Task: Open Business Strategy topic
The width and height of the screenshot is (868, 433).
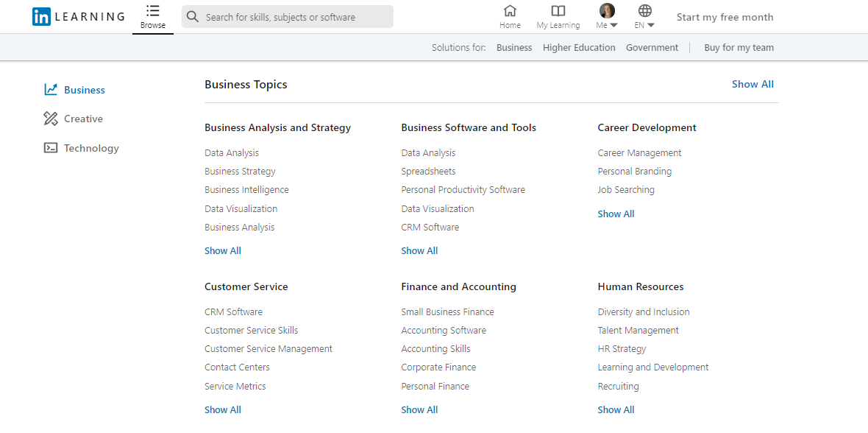Action: [241, 172]
